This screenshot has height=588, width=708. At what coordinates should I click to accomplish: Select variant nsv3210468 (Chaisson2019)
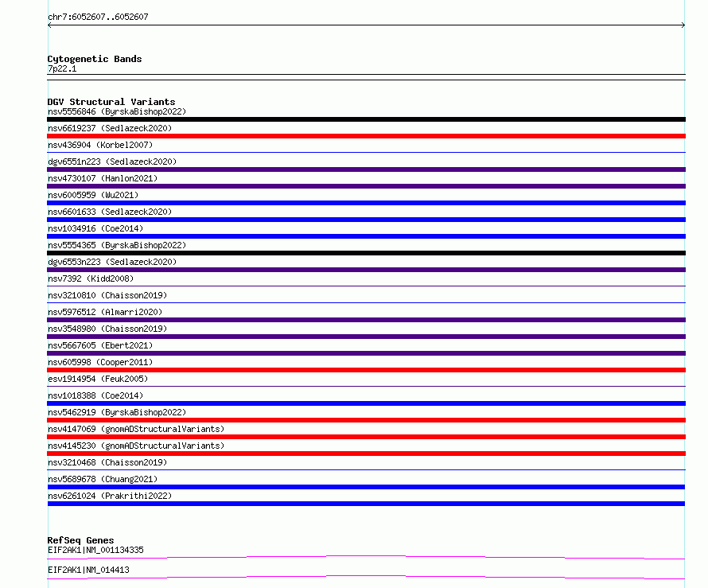[x=107, y=462]
